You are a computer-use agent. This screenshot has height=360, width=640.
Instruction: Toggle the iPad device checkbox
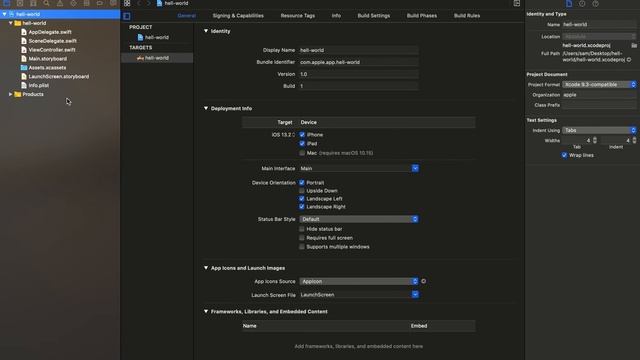[302, 143]
